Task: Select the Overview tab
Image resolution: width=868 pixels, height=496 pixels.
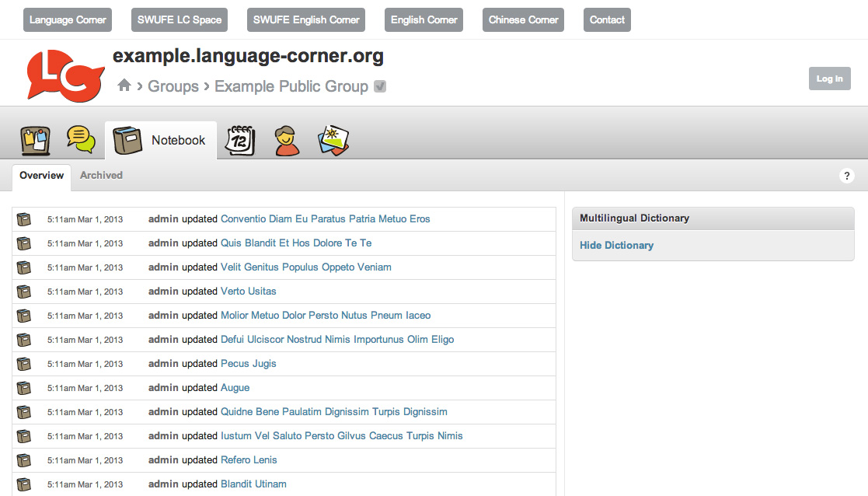Action: [41, 176]
